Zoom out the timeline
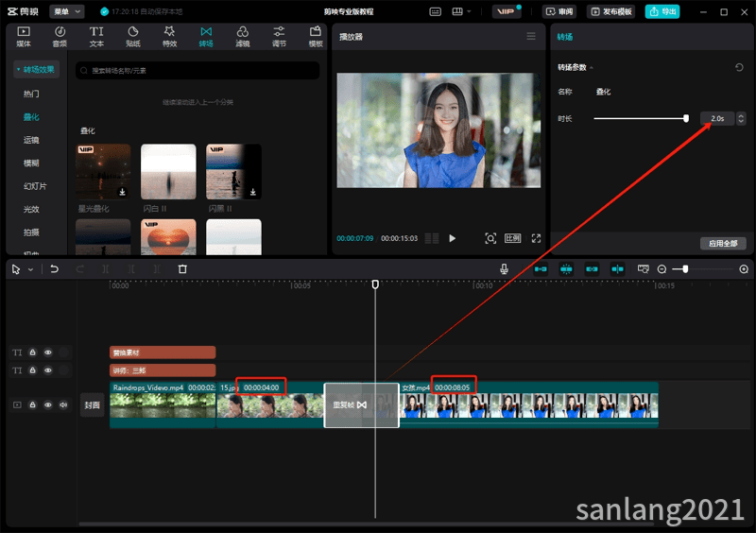This screenshot has height=533, width=756. coord(662,269)
